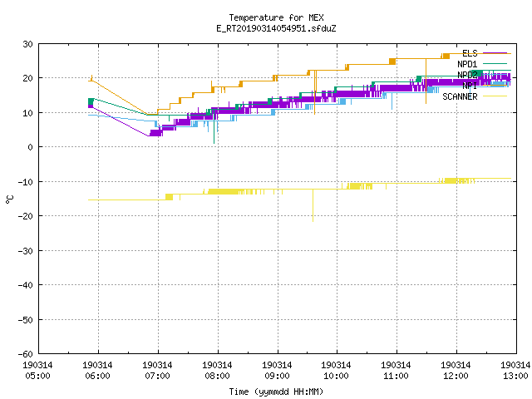Image resolution: width=532 pixels, height=399 pixels.
Task: Click the NPI legend label
Action: pyautogui.click(x=470, y=86)
